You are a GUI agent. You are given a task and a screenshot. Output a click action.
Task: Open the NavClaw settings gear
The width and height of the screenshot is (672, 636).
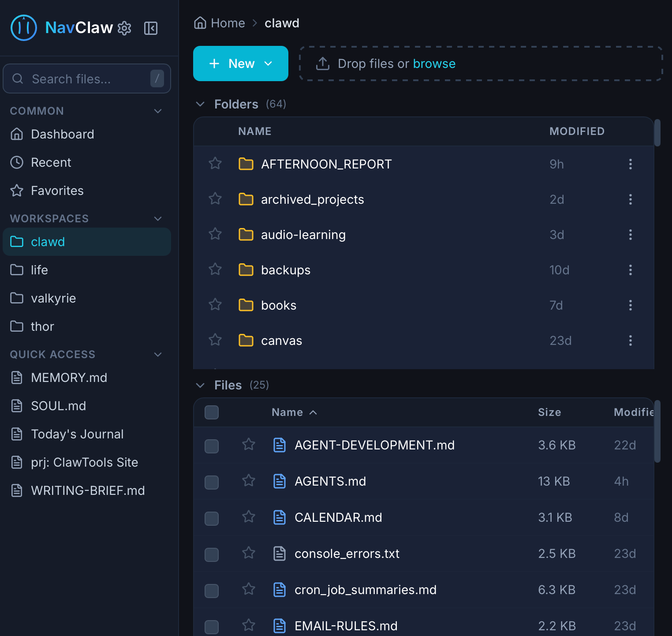(124, 28)
